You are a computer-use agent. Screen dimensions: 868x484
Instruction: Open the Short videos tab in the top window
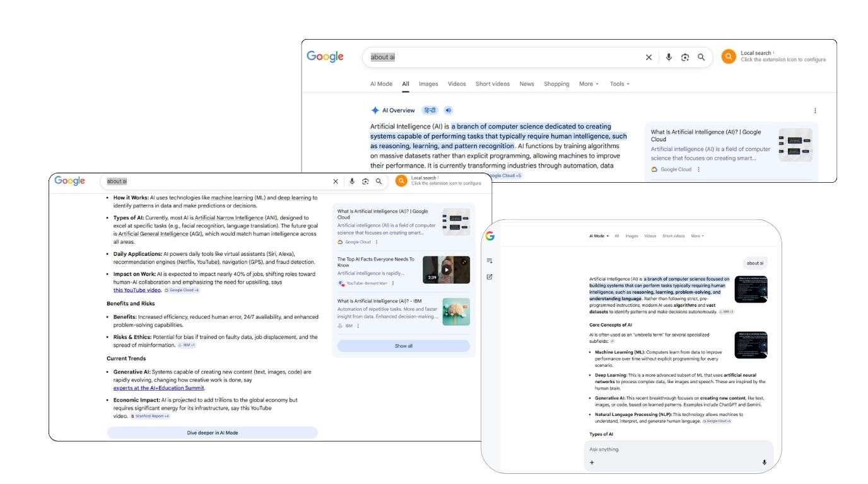(x=493, y=84)
